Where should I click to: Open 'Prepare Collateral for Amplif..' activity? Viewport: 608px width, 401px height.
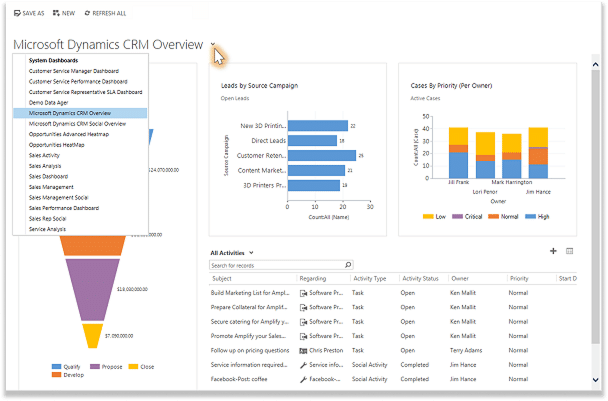click(x=249, y=307)
